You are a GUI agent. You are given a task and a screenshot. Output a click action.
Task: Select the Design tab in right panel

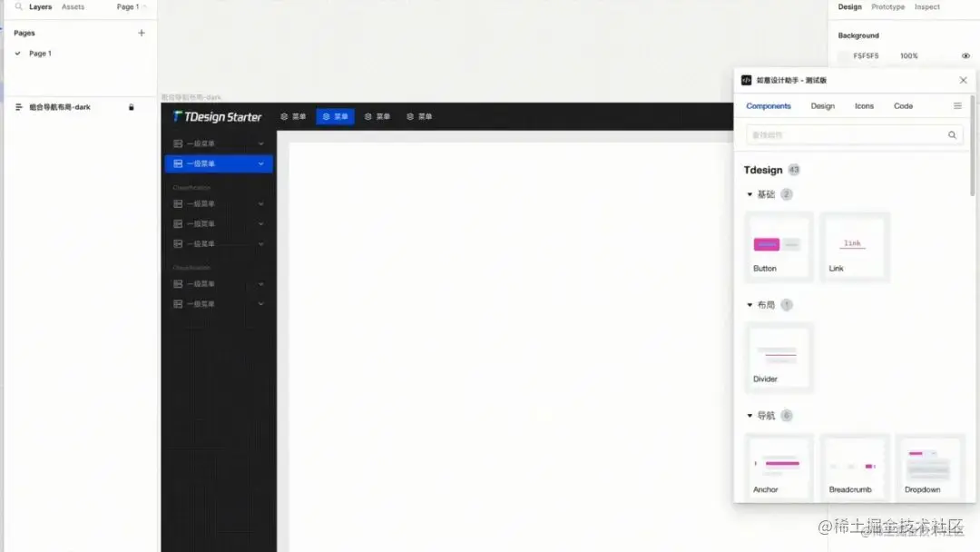(849, 7)
